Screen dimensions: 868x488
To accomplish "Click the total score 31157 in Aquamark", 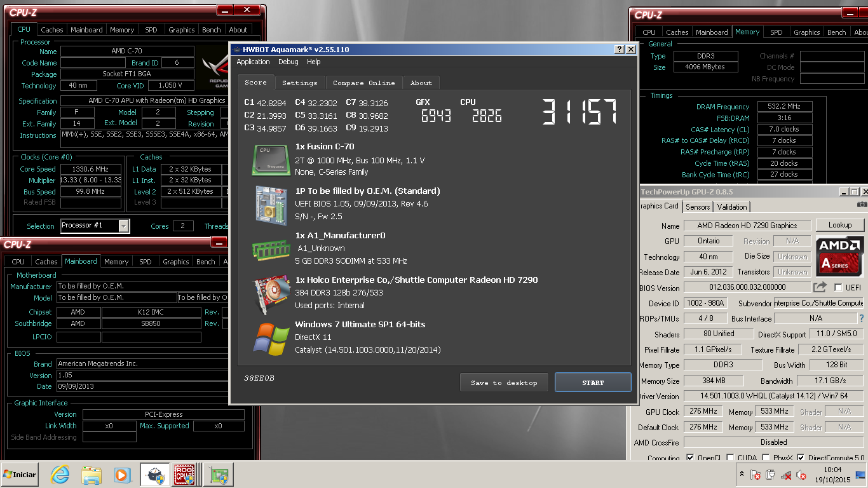I will (580, 112).
